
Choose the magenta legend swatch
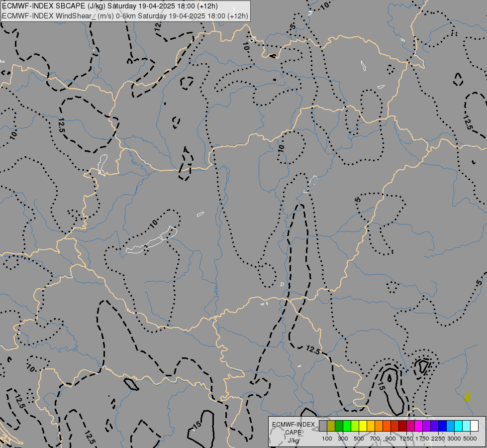point(419,426)
